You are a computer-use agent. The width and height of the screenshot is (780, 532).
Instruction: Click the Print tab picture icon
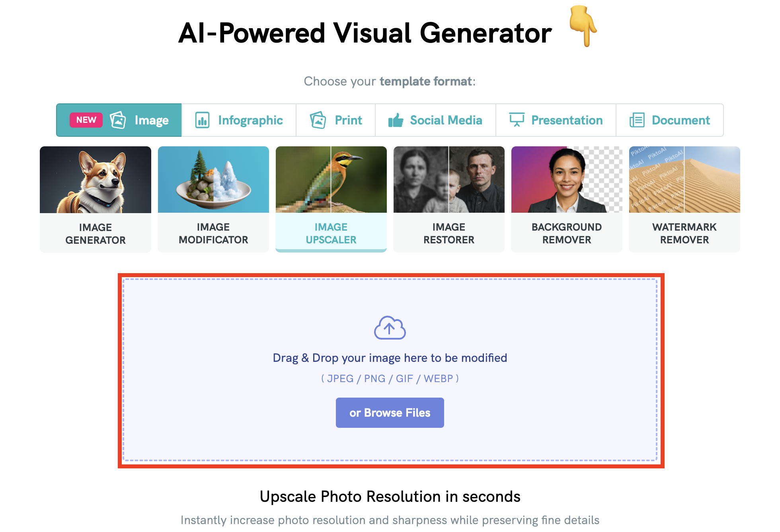tap(318, 120)
